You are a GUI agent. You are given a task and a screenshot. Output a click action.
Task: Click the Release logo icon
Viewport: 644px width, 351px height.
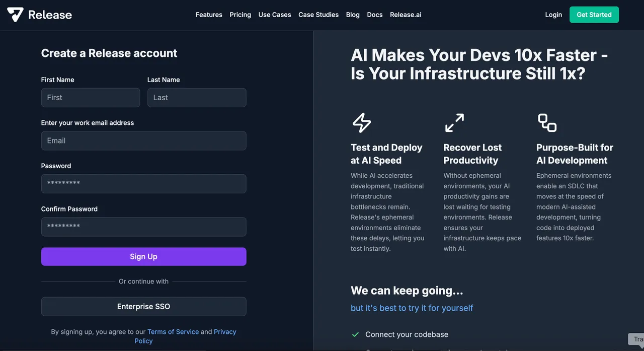click(x=15, y=15)
